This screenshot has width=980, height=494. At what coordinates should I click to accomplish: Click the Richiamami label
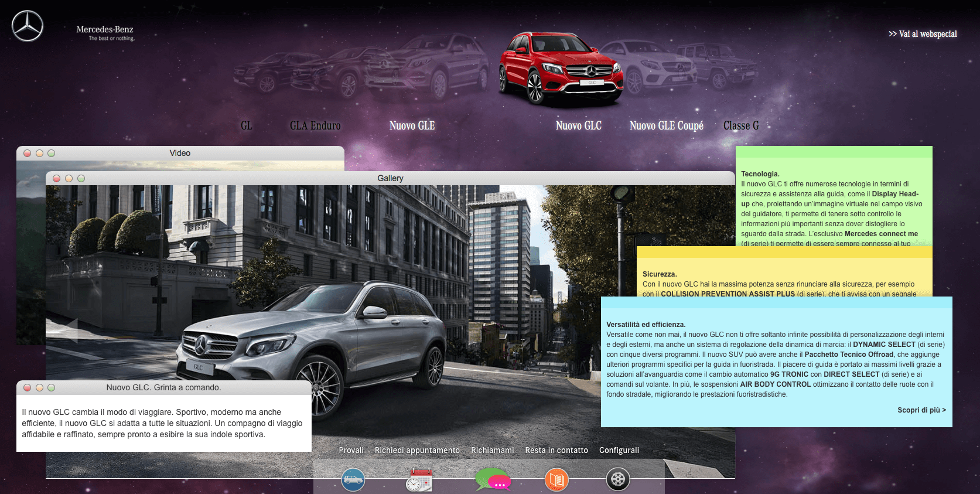coord(492,450)
